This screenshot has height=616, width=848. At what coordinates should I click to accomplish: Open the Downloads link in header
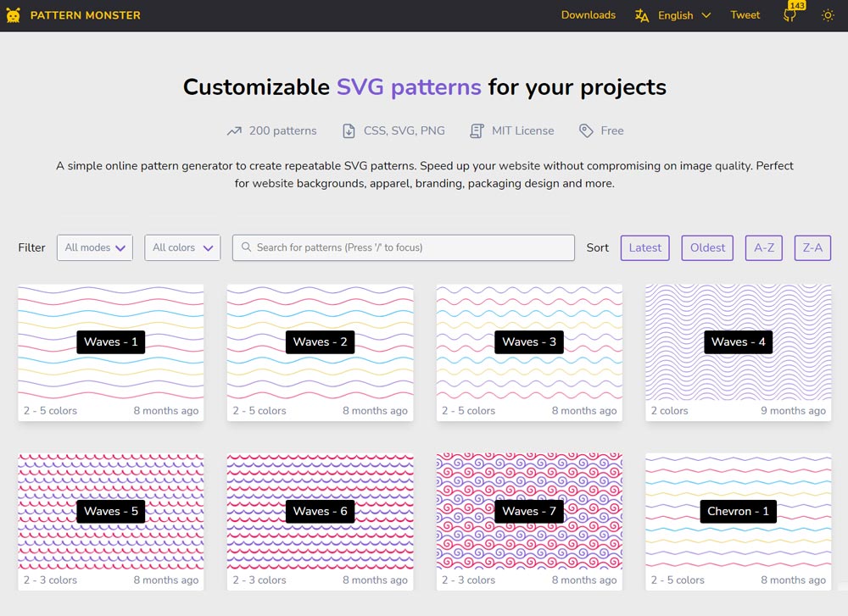[x=588, y=15]
